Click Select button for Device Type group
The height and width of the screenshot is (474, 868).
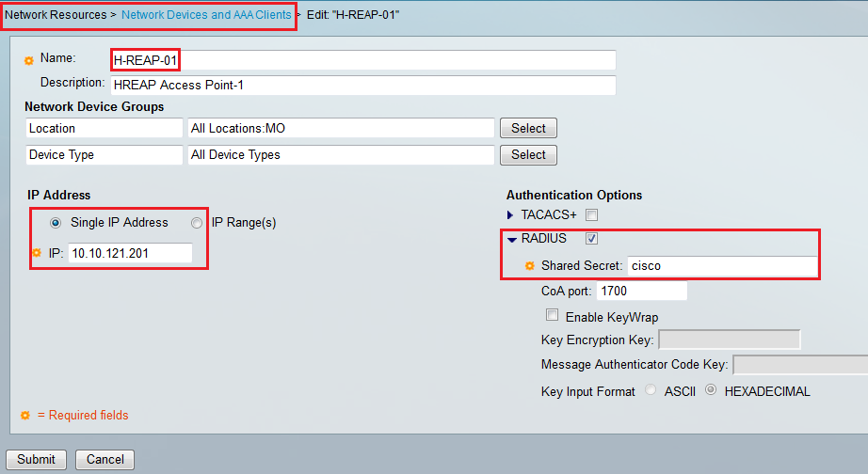click(528, 154)
